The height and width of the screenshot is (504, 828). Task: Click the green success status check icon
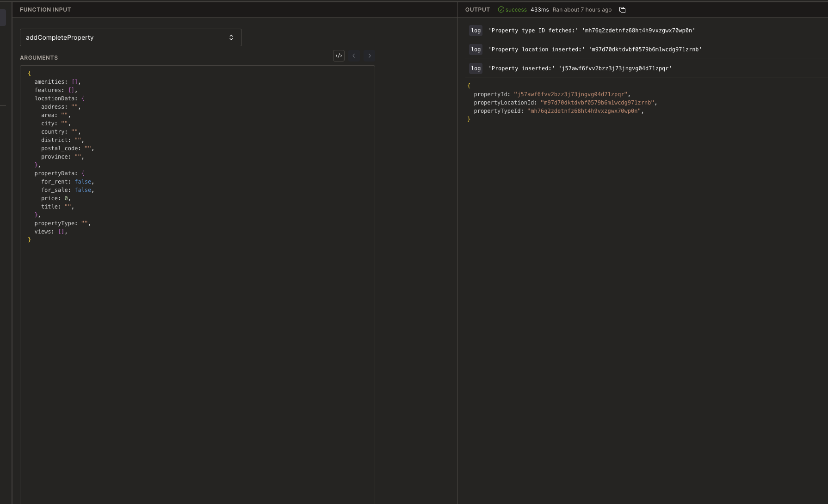click(501, 10)
